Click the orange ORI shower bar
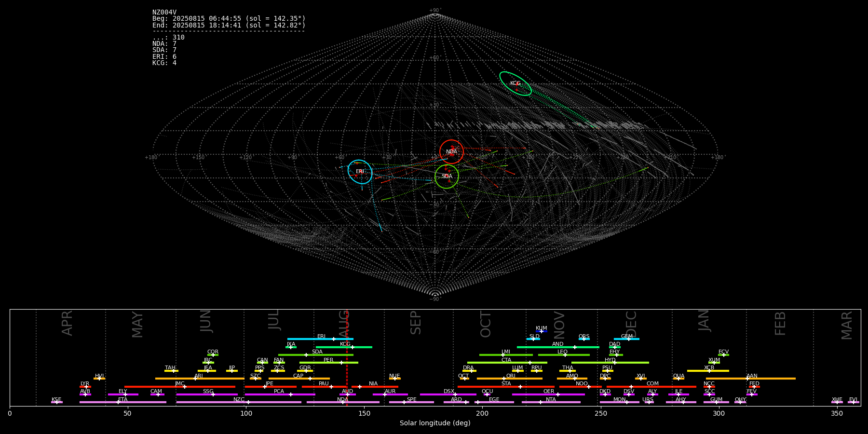This screenshot has height=434, width=868. click(x=509, y=379)
